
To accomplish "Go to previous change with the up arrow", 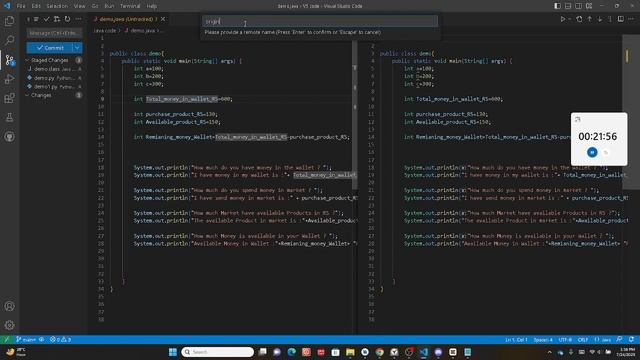I will pyautogui.click(x=589, y=19).
